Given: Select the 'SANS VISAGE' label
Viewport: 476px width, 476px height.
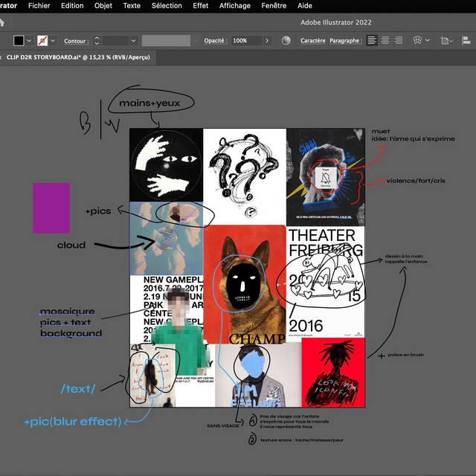Looking at the screenshot, I should tap(223, 425).
